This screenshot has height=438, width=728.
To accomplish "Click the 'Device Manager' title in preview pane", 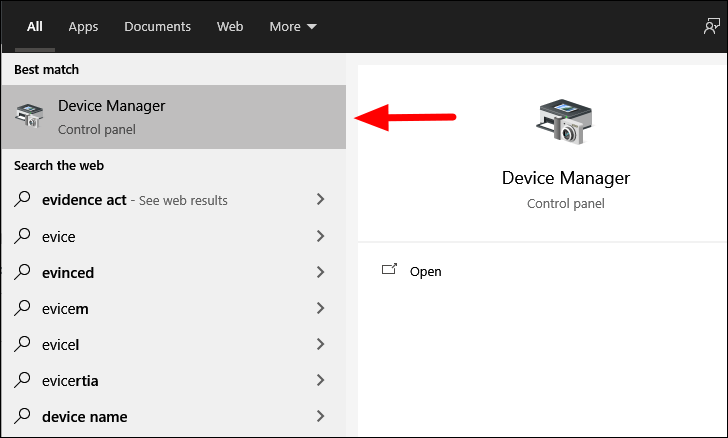I will tap(566, 178).
